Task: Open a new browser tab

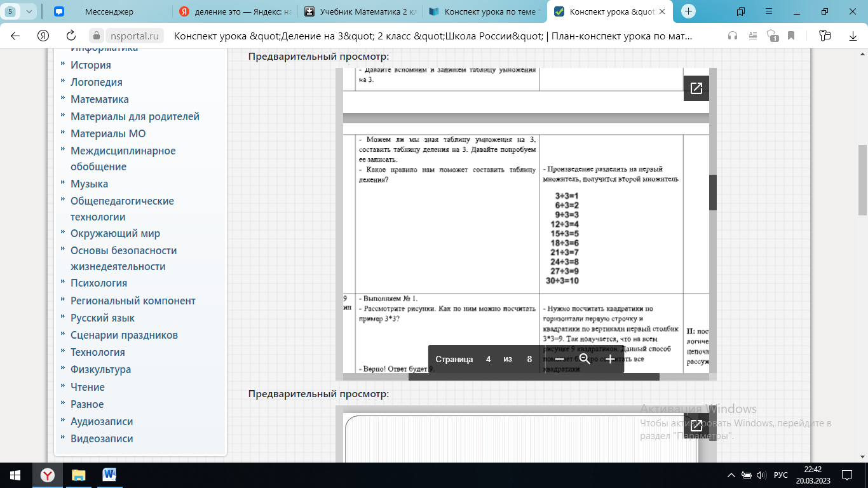Action: tap(689, 11)
